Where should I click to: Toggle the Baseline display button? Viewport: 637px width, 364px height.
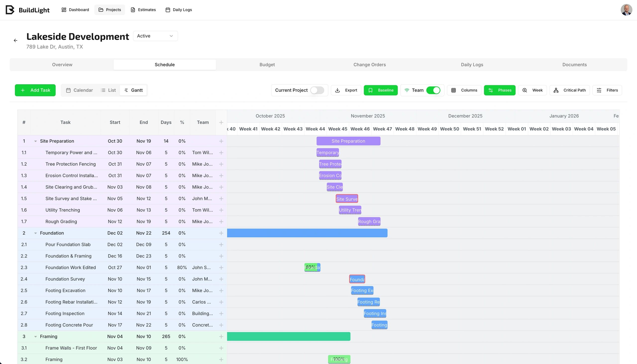pyautogui.click(x=380, y=90)
